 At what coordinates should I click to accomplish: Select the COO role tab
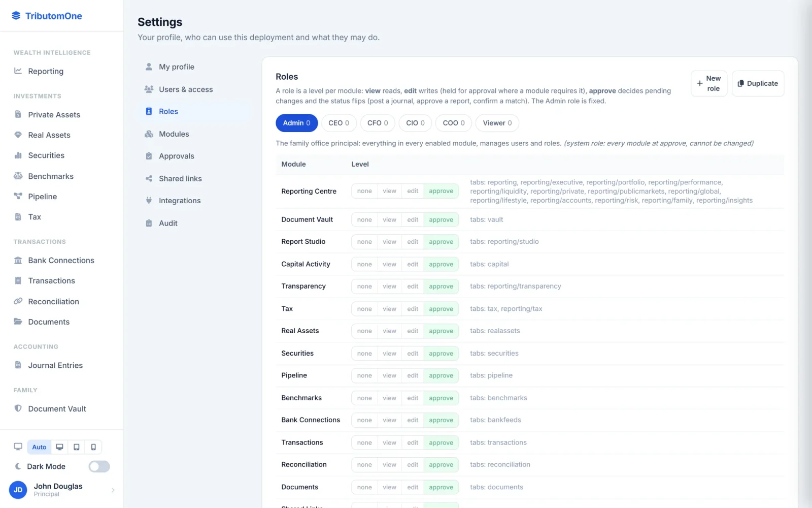coord(454,123)
